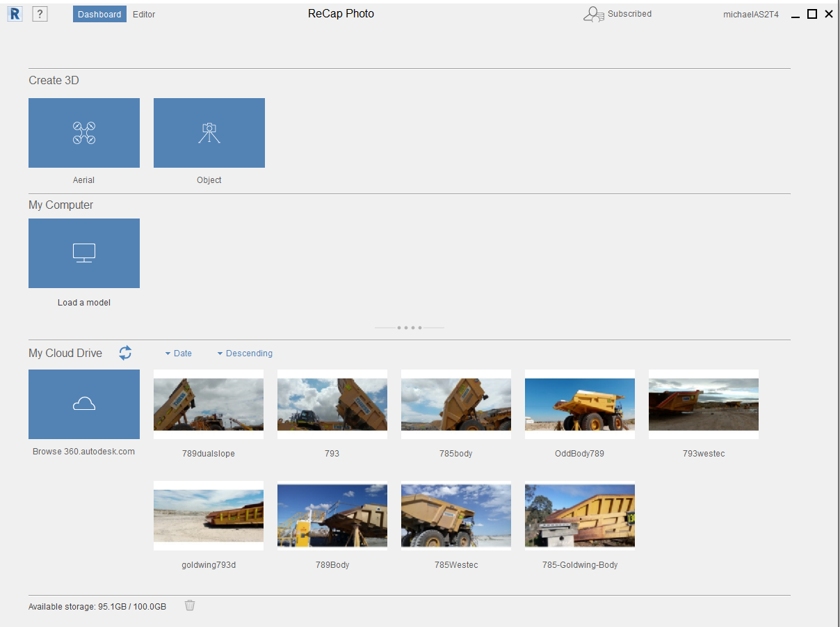Click the Browse 360.autodesk.com cloud tile
840x627 pixels.
84,404
